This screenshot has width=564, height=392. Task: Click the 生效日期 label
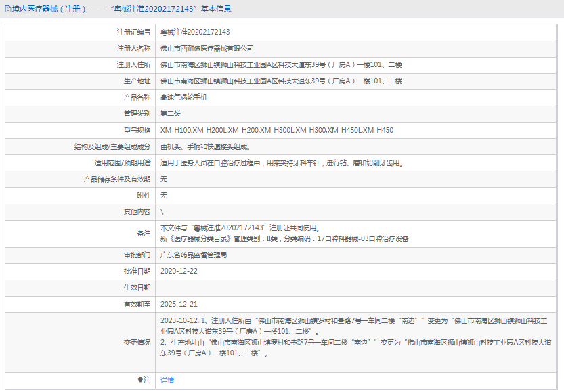(x=137, y=288)
